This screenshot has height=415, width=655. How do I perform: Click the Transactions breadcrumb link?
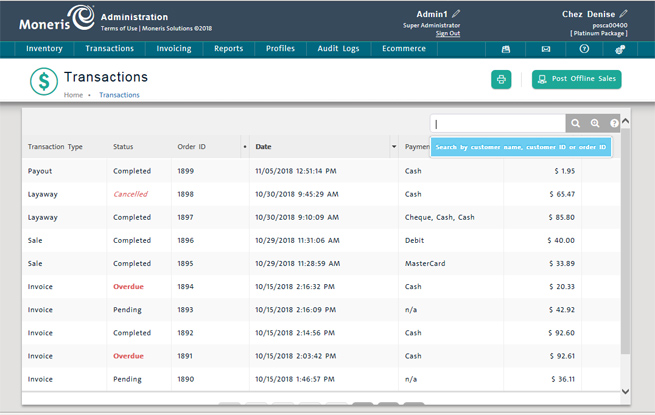point(119,95)
